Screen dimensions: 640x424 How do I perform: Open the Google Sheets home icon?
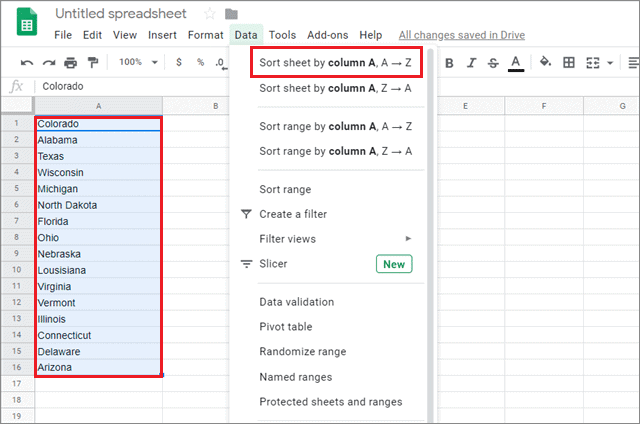tap(25, 23)
